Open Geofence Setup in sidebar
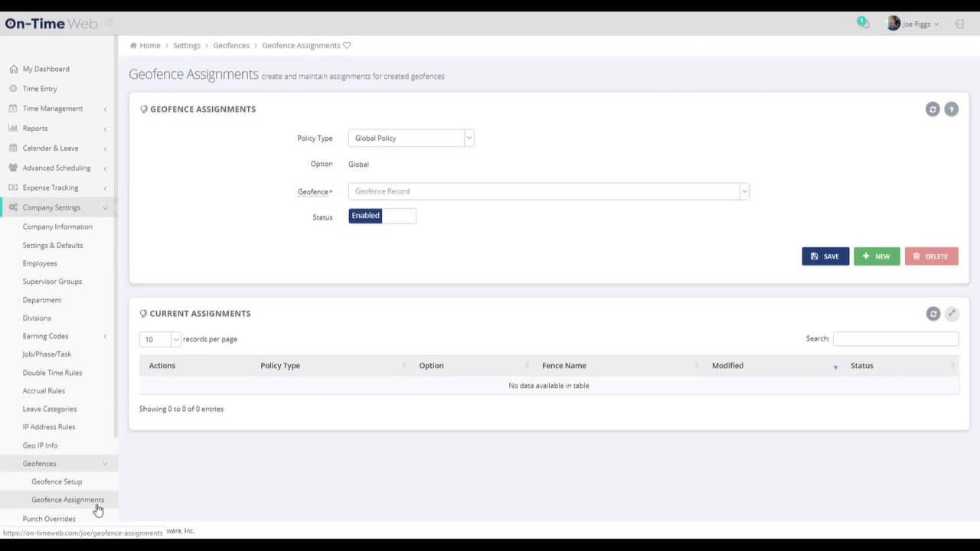This screenshot has height=551, width=980. [x=57, y=481]
